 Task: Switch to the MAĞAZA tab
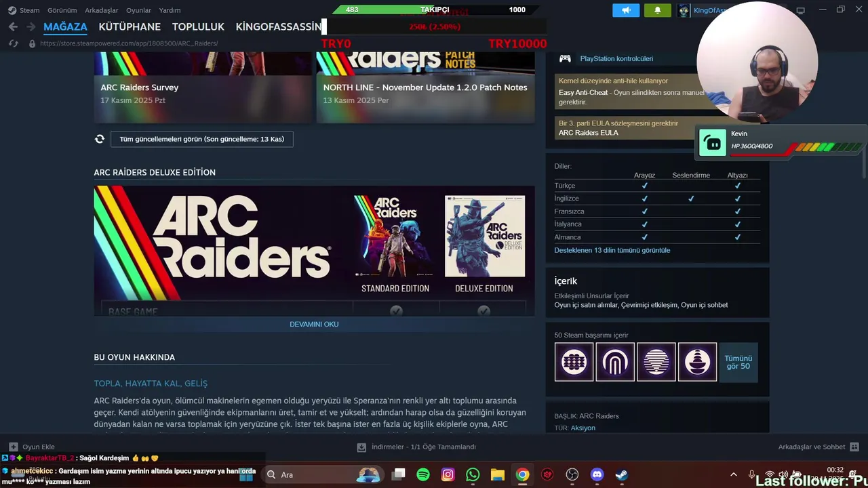coord(65,26)
